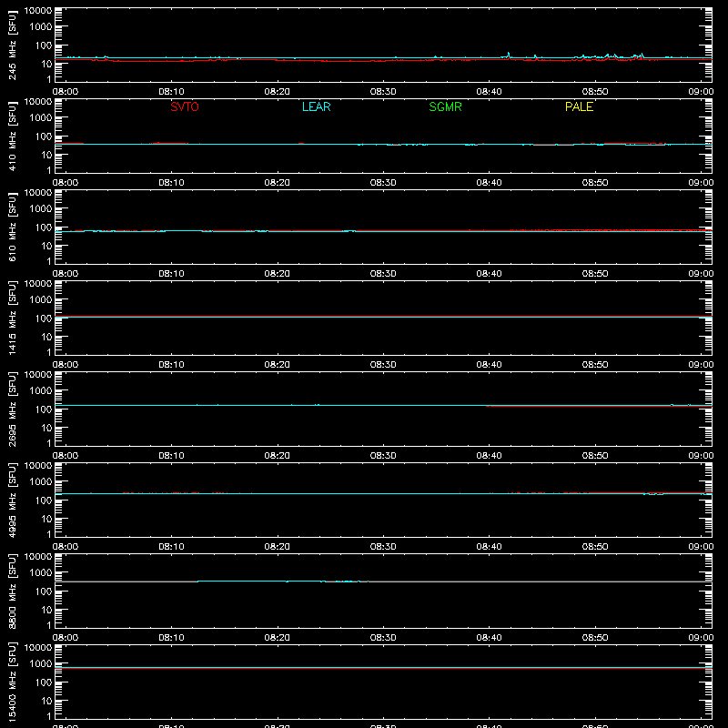Viewport: 728px width, 728px height.
Task: Select the 610 MHz [SFU] axis title
Action: click(12, 227)
